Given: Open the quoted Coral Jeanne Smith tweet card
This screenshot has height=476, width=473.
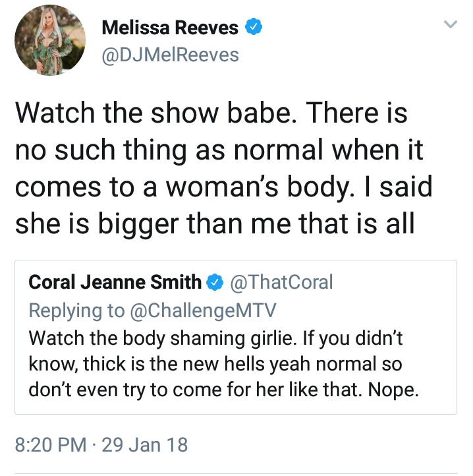Looking at the screenshot, I should 236,338.
